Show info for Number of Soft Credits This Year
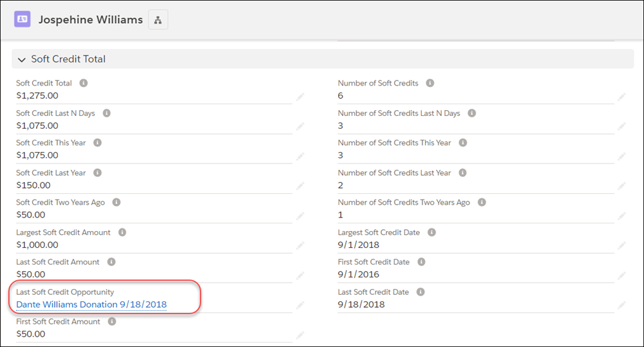This screenshot has height=347, width=644. [x=463, y=142]
